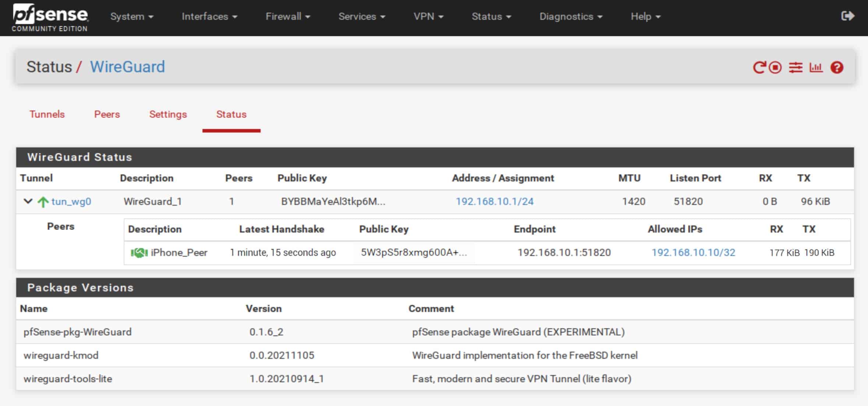Click the 'WireGuard implementation for the FreeBSD kernel' comment

(525, 355)
